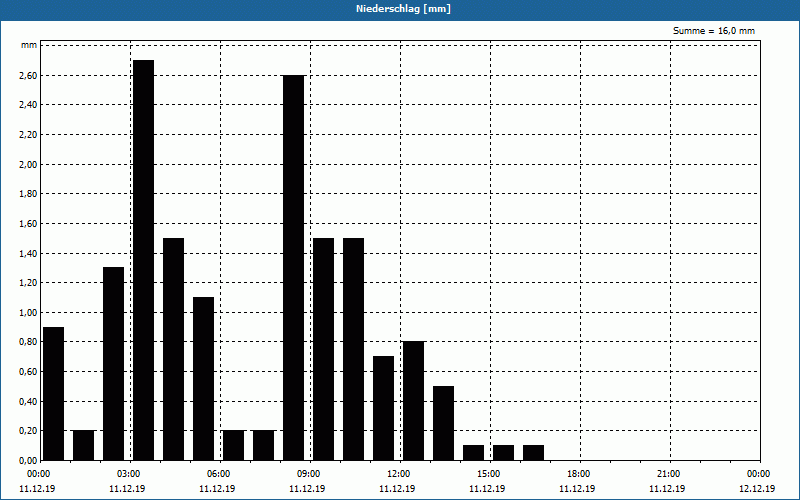
Task: Click the 21:00 time axis label
Action: pos(670,474)
